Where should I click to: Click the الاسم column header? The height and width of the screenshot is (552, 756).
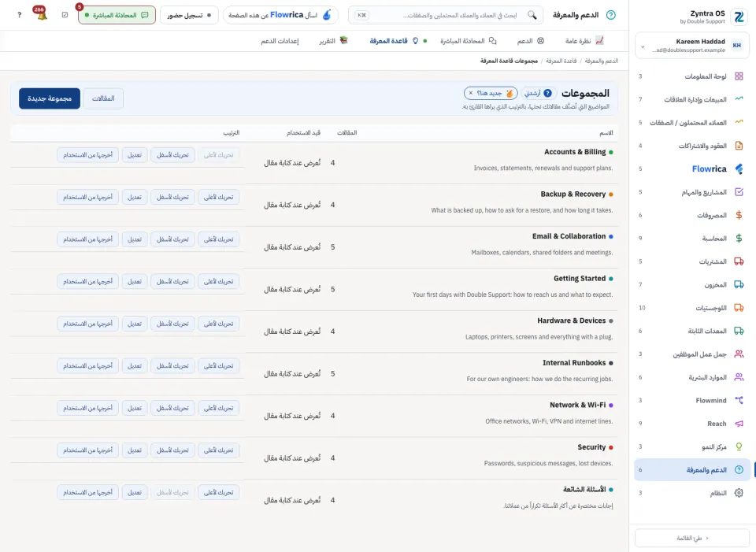pos(606,132)
